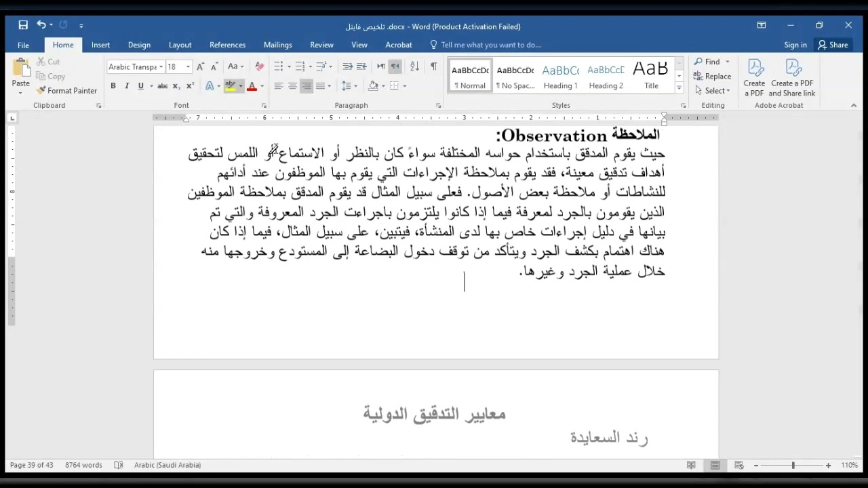Clear all formatting from selection
The width and height of the screenshot is (868, 488).
point(259,67)
